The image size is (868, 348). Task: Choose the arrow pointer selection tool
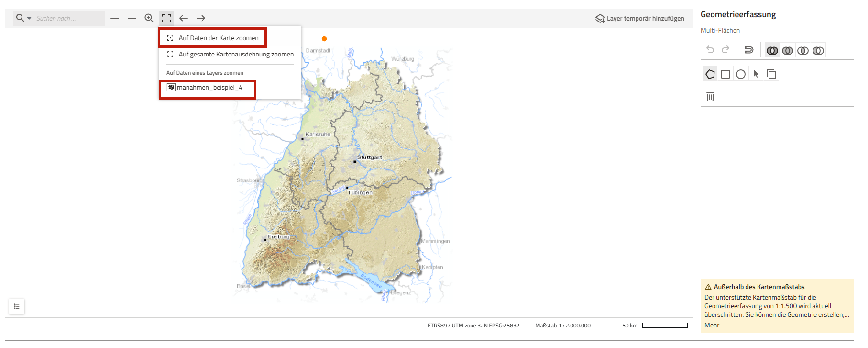(756, 74)
